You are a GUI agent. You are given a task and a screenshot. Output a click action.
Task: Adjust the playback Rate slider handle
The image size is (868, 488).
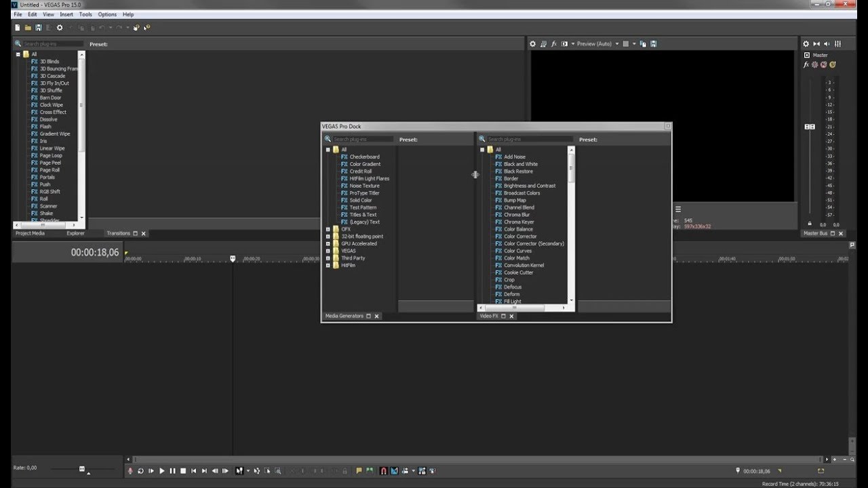click(x=82, y=468)
